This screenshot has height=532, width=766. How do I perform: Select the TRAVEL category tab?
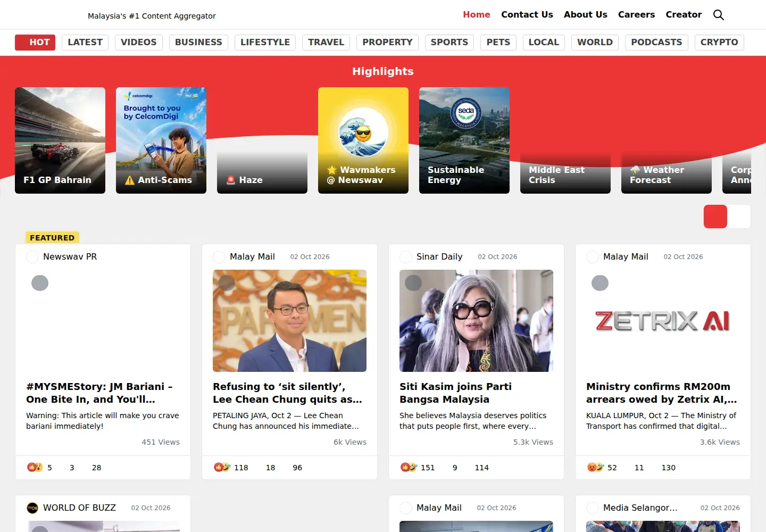(326, 43)
